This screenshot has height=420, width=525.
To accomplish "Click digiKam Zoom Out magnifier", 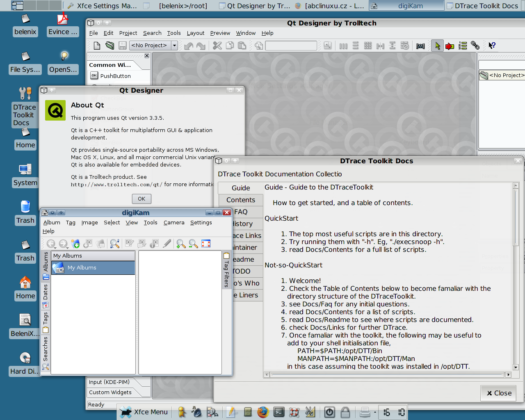I will (x=193, y=244).
